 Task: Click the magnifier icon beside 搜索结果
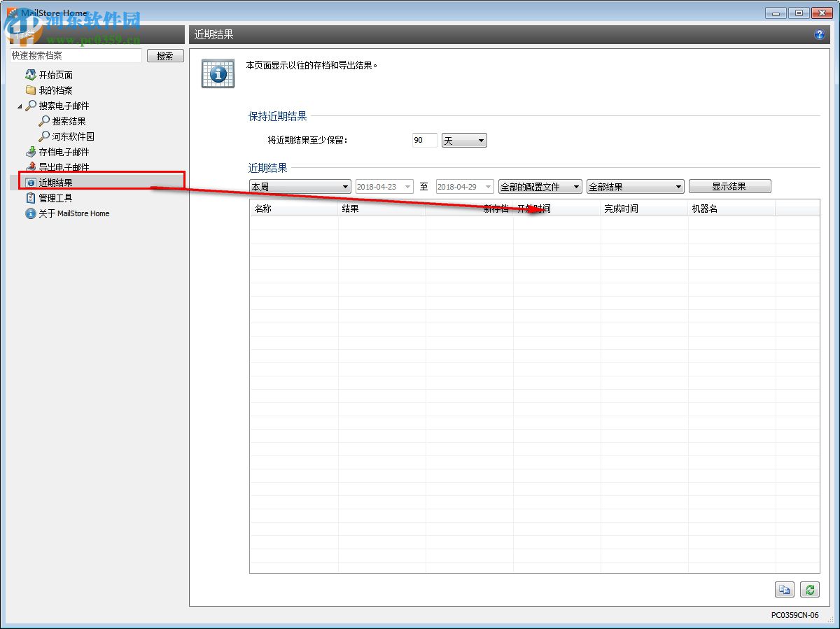point(44,121)
